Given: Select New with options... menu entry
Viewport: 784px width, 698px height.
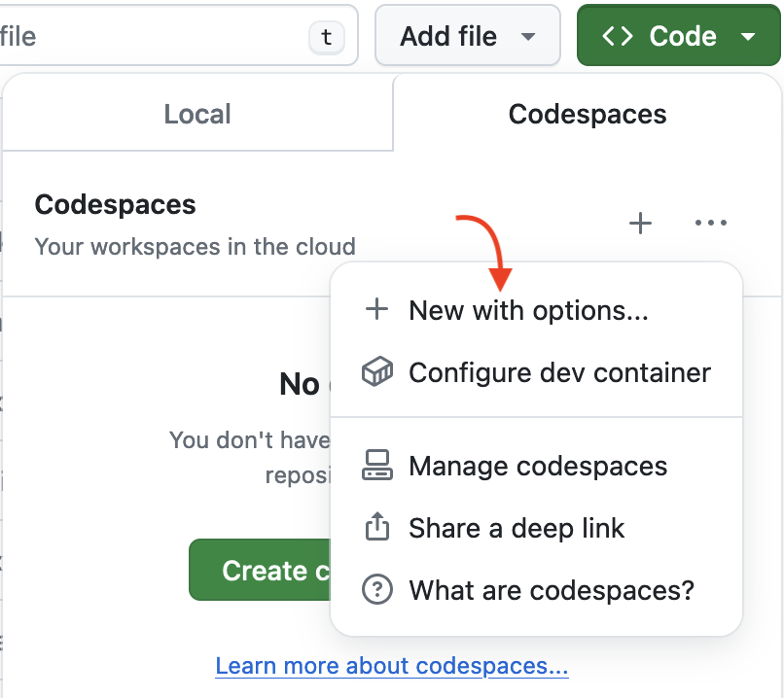Looking at the screenshot, I should click(x=536, y=310).
